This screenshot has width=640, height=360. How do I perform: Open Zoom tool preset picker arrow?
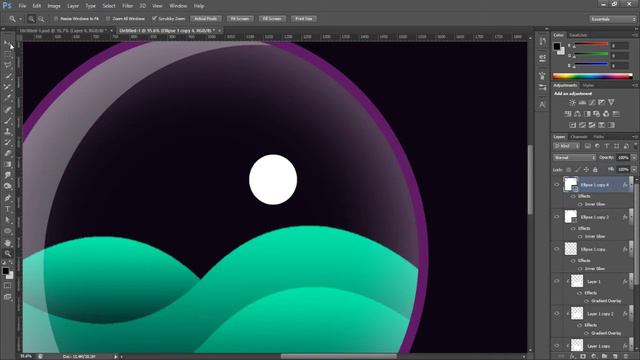click(x=20, y=19)
